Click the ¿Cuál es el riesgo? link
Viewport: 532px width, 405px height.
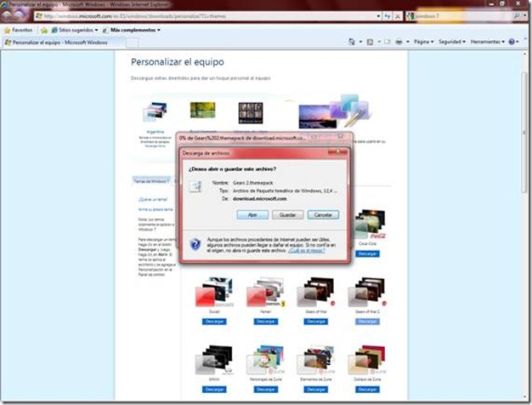point(307,251)
